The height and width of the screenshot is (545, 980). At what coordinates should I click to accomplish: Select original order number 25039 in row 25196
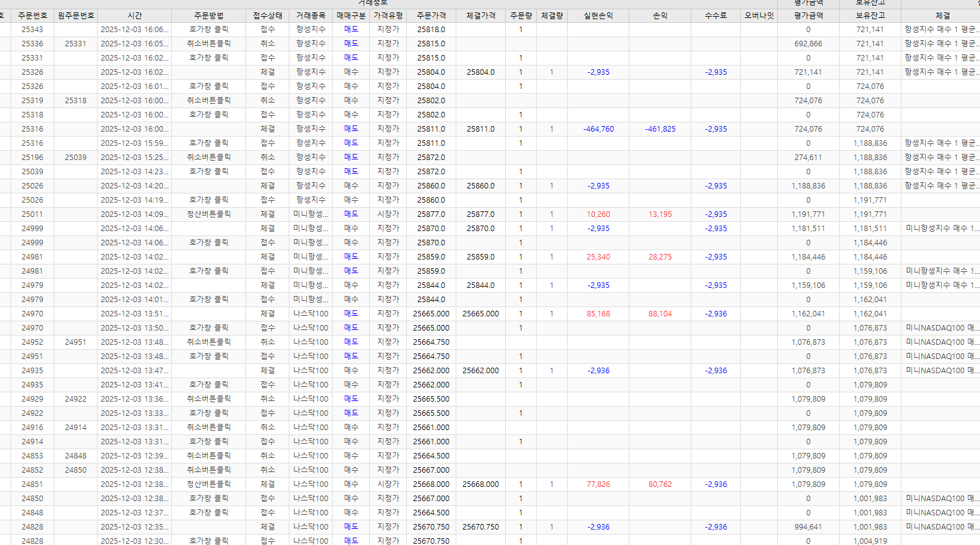(x=75, y=157)
